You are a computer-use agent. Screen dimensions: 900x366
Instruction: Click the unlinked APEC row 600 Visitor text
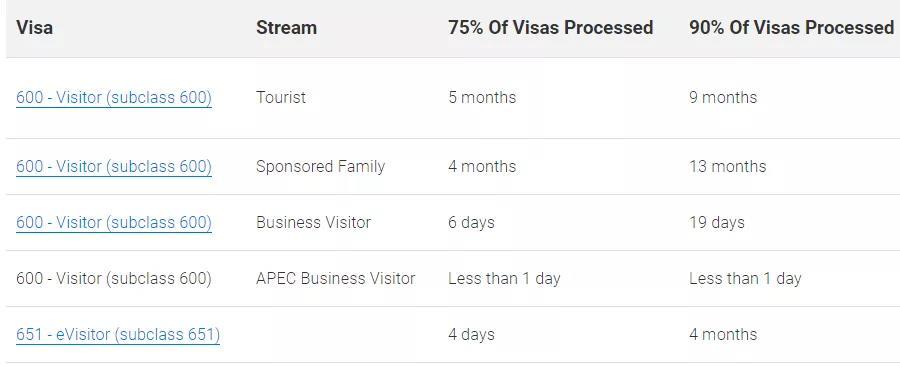(114, 279)
